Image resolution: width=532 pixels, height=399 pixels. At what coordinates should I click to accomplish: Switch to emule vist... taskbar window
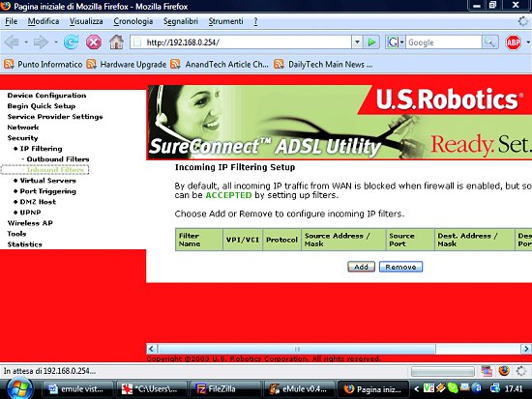tap(77, 389)
